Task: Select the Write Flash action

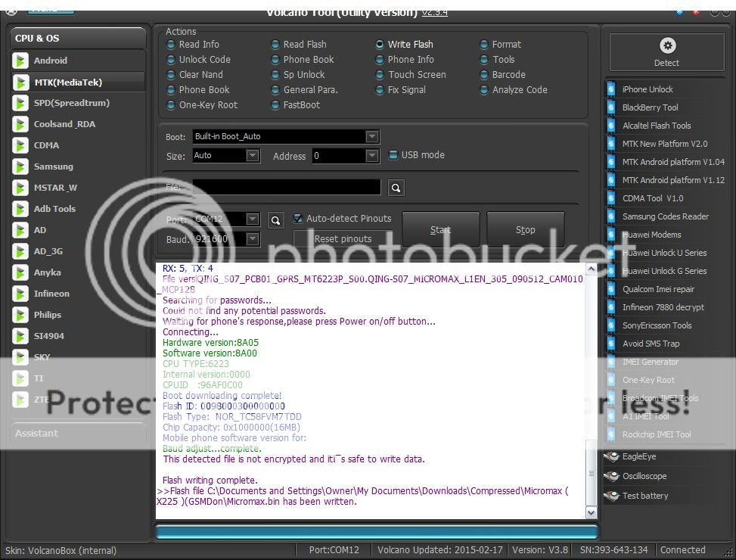Action: [405, 45]
